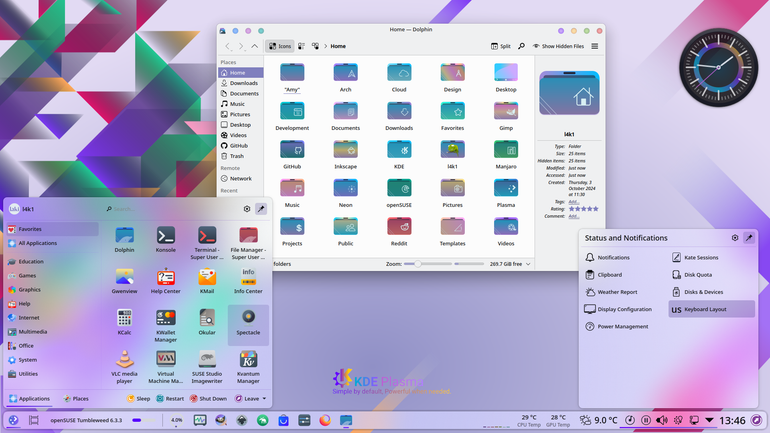Open Konsole terminal in application launcher
770x433 pixels.
pos(165,240)
